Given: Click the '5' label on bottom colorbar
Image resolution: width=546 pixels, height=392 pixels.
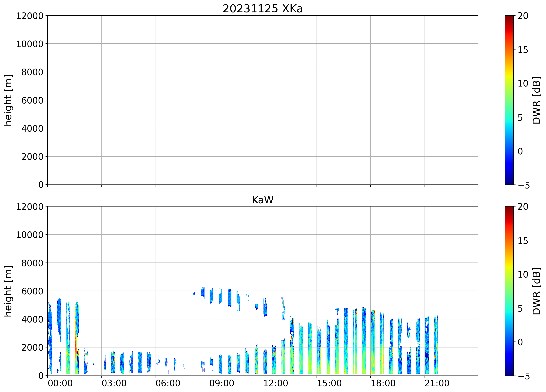Looking at the screenshot, I should click(x=520, y=308).
